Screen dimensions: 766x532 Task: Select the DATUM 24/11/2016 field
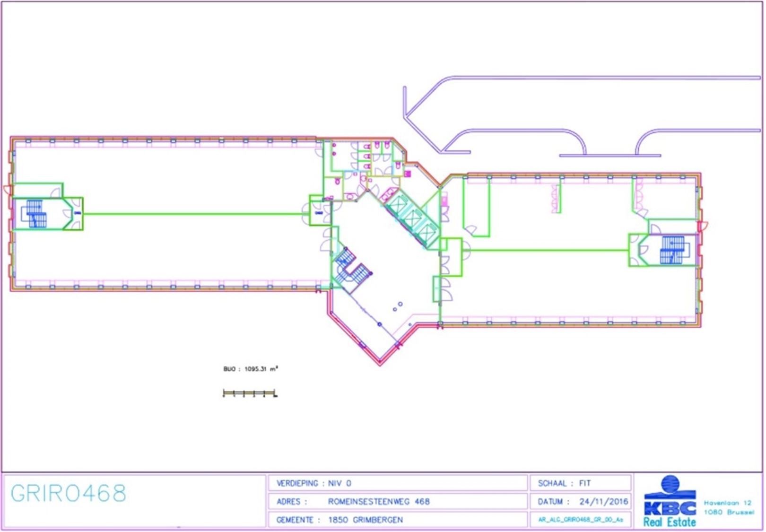583,501
